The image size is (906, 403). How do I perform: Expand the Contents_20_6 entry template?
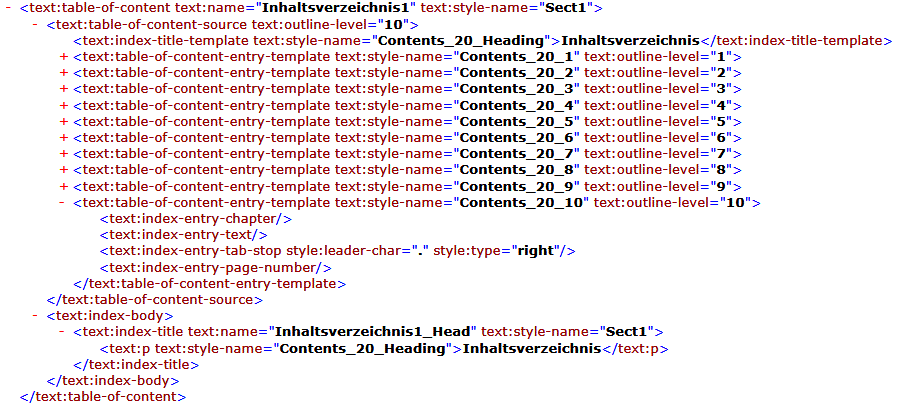64,137
